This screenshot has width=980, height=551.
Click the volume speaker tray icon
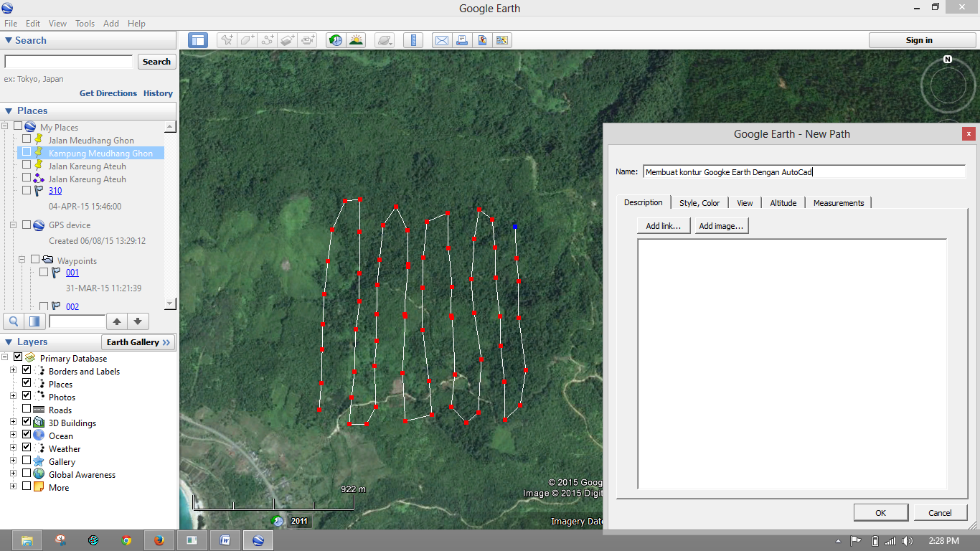click(907, 540)
